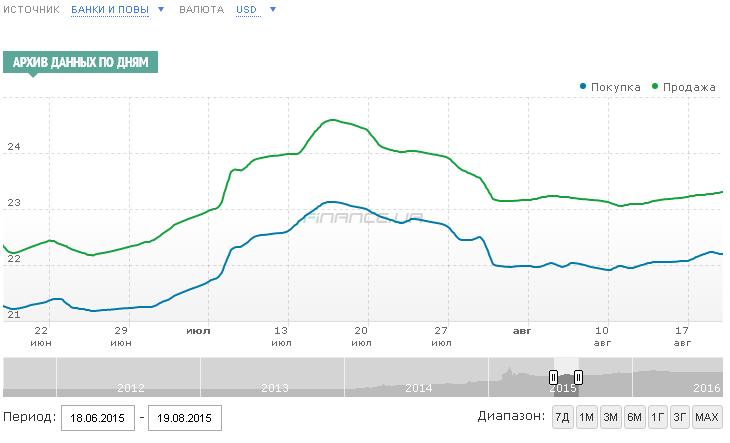The width and height of the screenshot is (730, 443).
Task: Jump to 2012 in the navigator timeline
Action: coord(130,387)
